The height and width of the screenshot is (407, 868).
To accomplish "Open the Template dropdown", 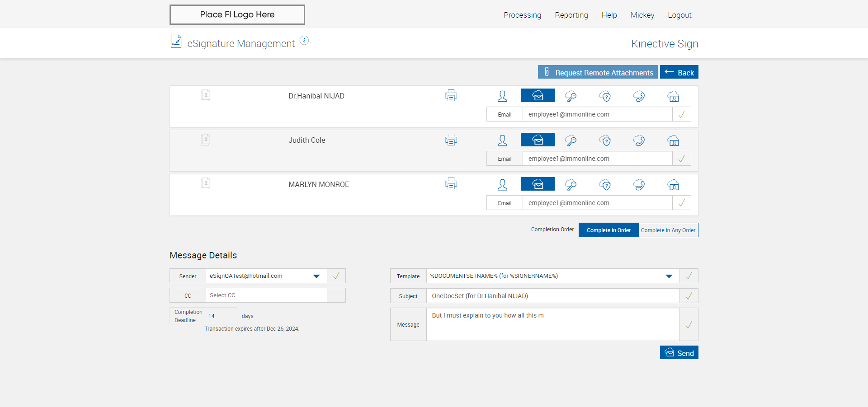I will pyautogui.click(x=669, y=276).
